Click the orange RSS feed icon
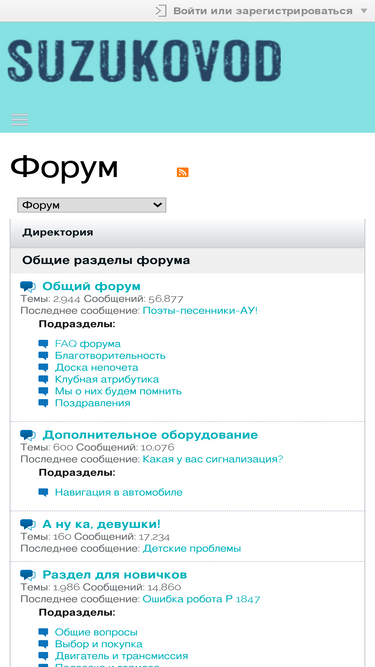The width and height of the screenshot is (375, 667). point(182,172)
